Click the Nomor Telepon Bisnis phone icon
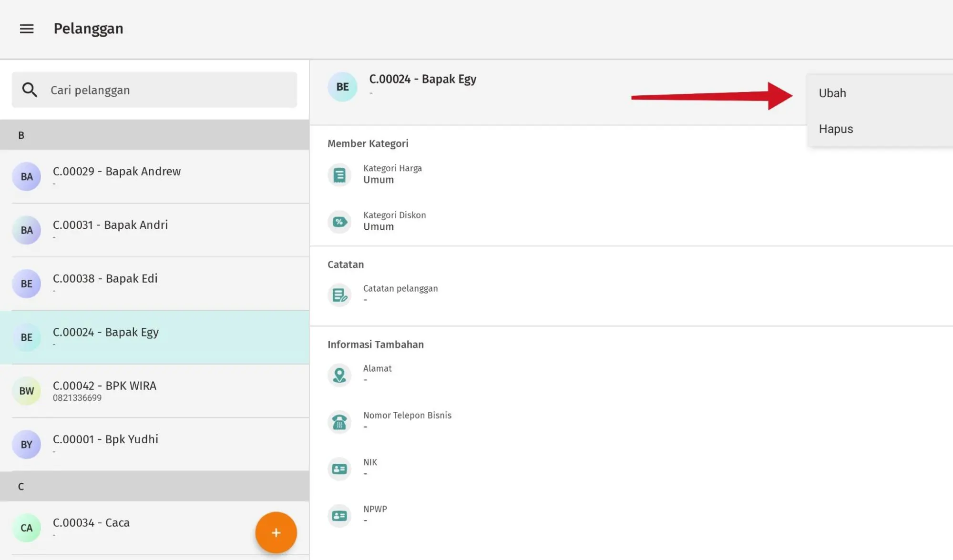The width and height of the screenshot is (953, 560). [x=339, y=422]
